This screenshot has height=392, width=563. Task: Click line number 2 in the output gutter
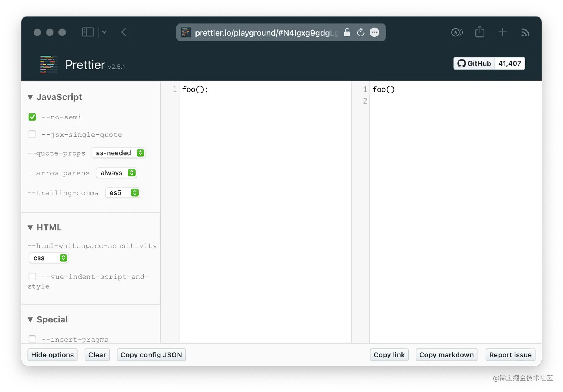[365, 101]
